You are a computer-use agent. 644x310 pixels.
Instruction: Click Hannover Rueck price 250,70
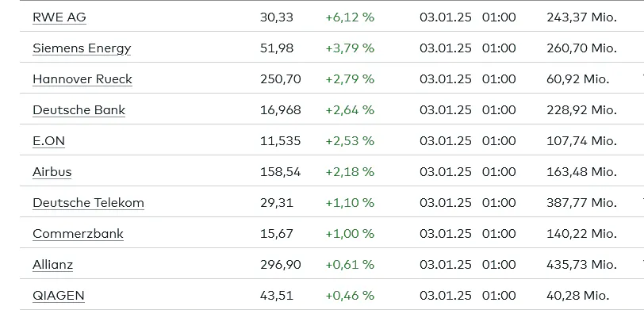[x=281, y=78]
